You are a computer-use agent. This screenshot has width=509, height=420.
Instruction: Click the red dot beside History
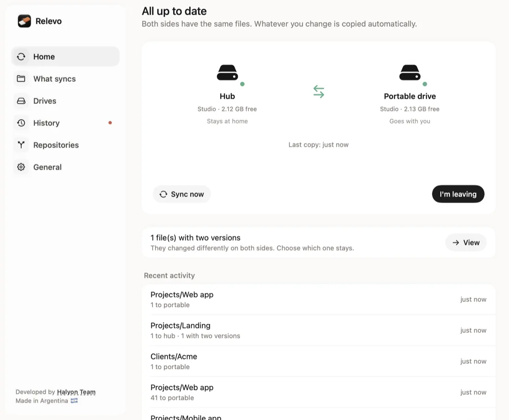pos(110,123)
